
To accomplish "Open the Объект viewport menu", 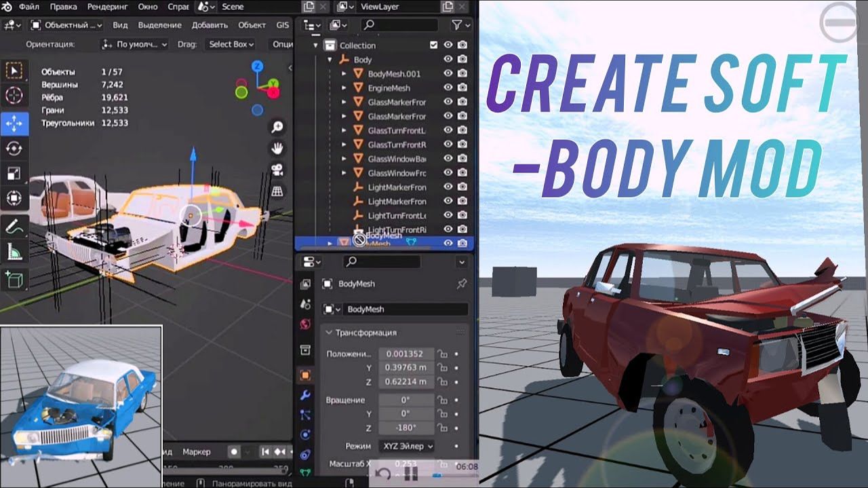I will click(x=252, y=25).
